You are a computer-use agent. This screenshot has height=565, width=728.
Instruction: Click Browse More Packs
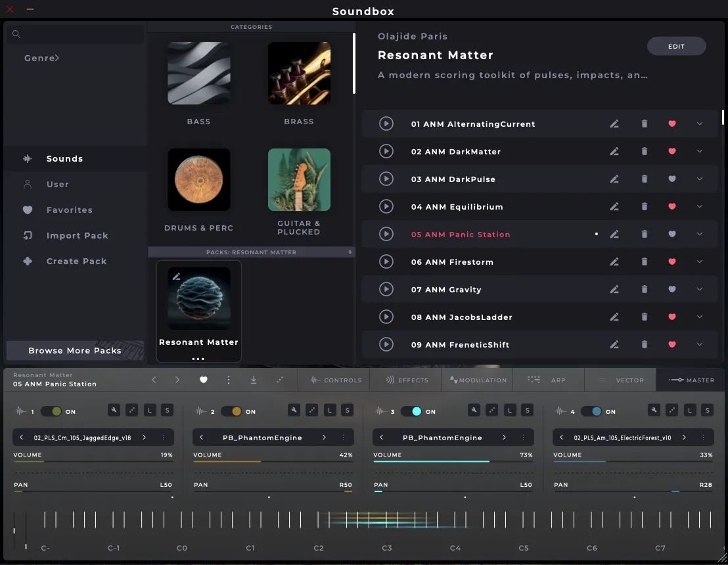(75, 350)
